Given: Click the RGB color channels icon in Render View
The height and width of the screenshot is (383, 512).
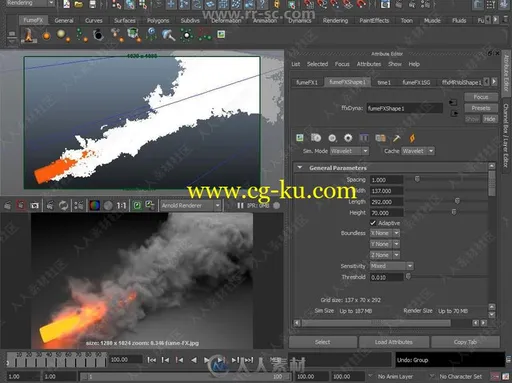Looking at the screenshot, I should (x=95, y=205).
